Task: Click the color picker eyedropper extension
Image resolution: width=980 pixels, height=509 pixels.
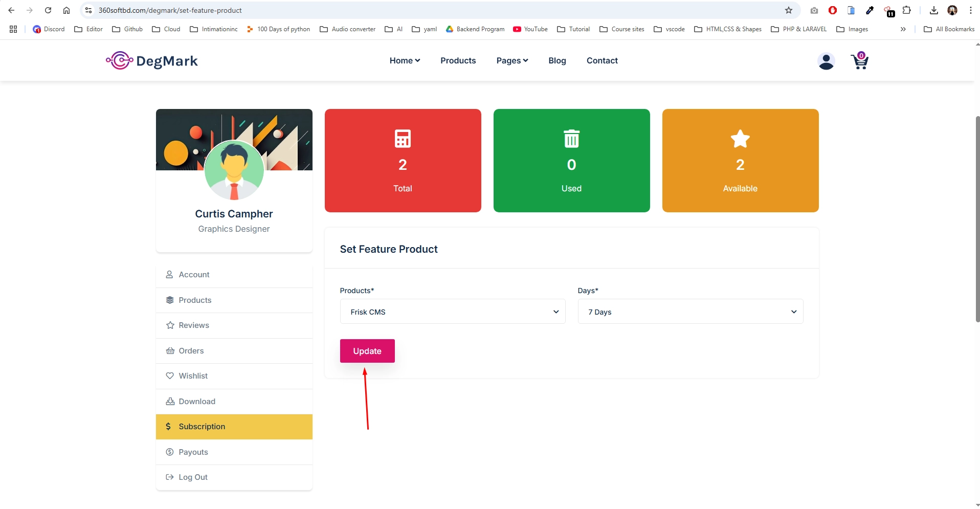Action: click(870, 10)
